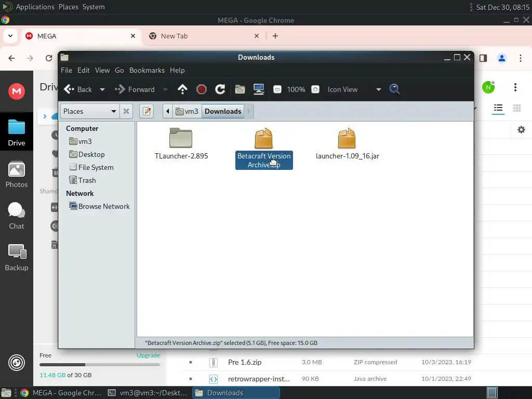
Task: Go to vm3 in path bar
Action: (x=187, y=111)
